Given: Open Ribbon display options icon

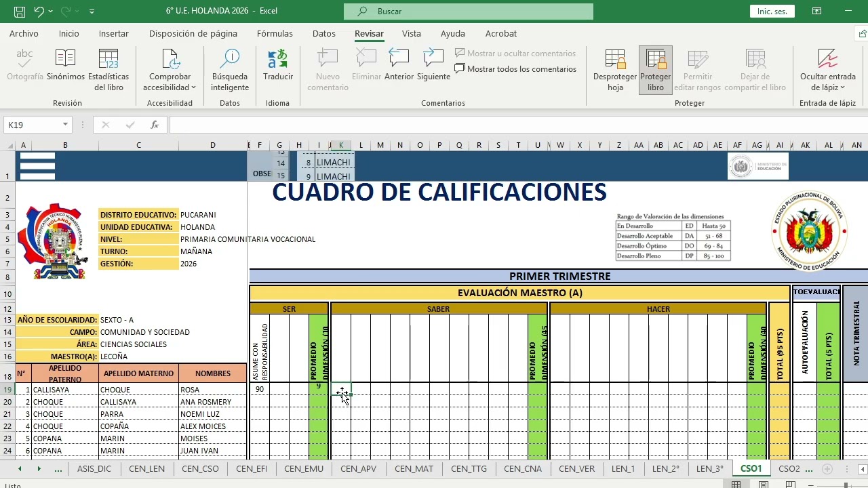Looking at the screenshot, I should [x=816, y=12].
